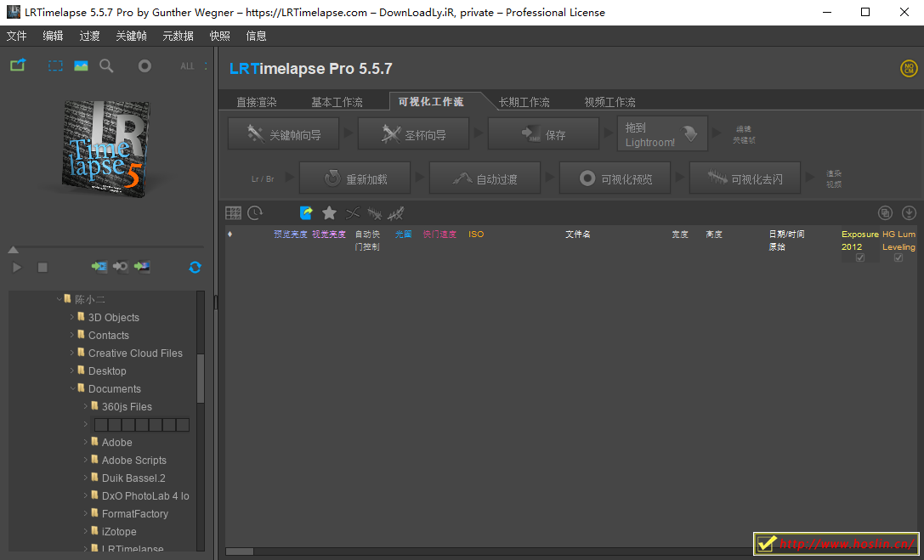Expand the Desktop folder
This screenshot has height=560, width=924.
tap(72, 371)
